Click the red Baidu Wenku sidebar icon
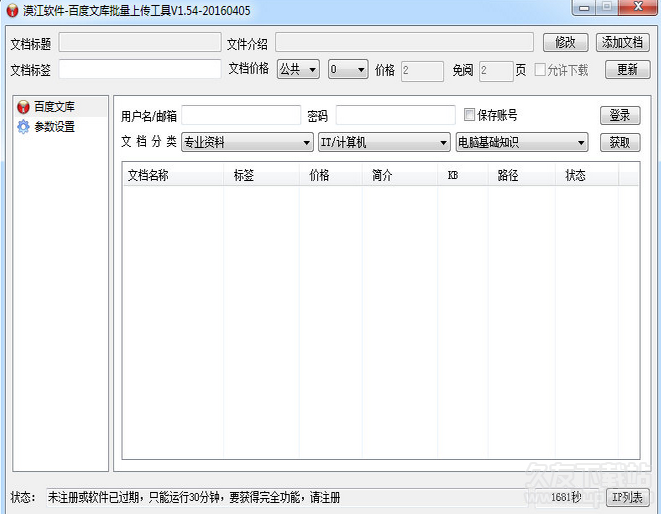The image size is (661, 514). [23, 107]
